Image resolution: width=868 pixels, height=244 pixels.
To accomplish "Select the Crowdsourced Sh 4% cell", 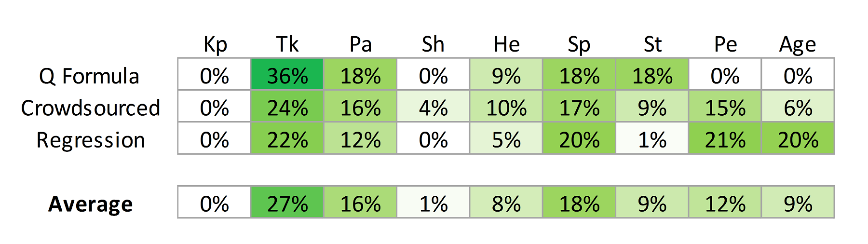I will (x=433, y=106).
